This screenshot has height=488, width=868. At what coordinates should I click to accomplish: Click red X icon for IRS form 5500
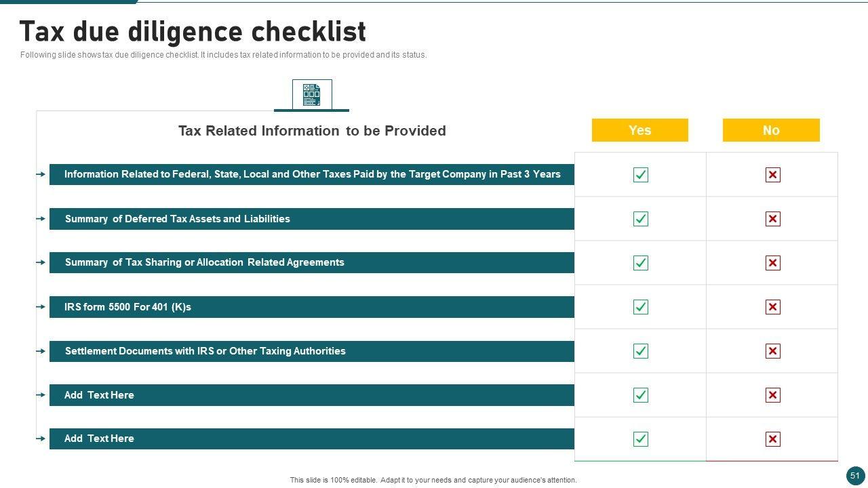tap(772, 307)
